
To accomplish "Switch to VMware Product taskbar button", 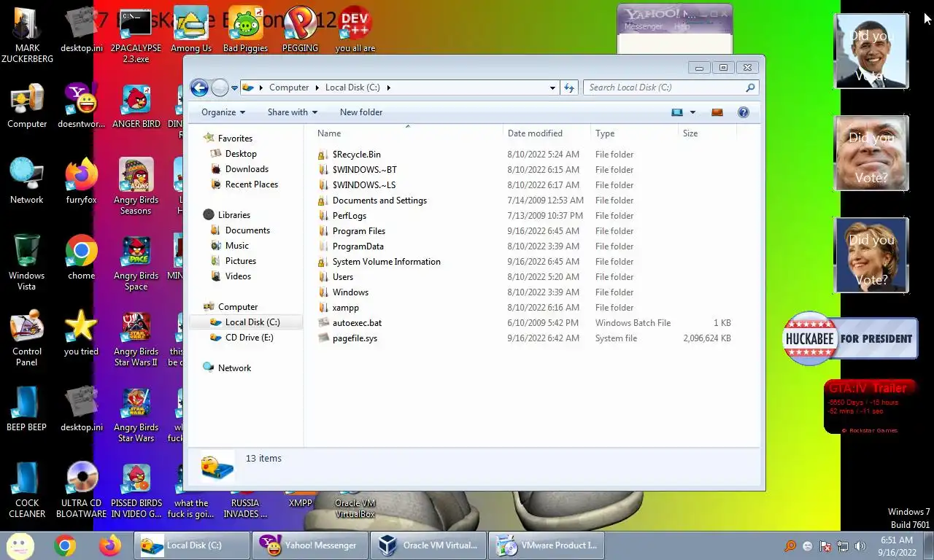I will [x=547, y=545].
